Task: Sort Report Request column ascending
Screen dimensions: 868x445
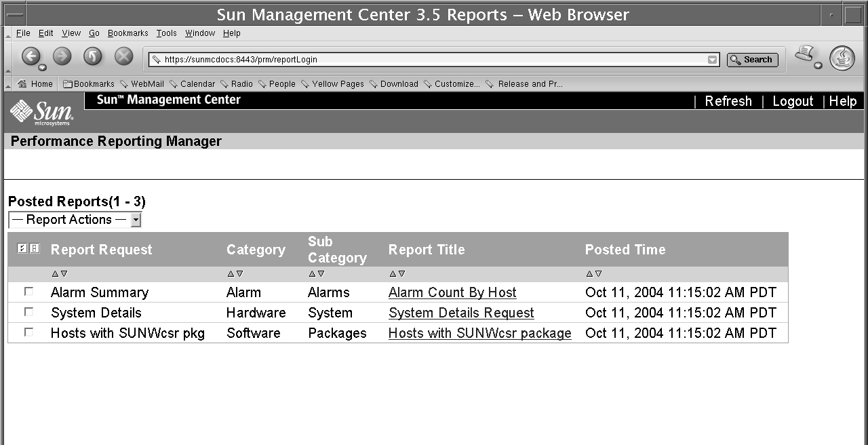Action: 55,274
